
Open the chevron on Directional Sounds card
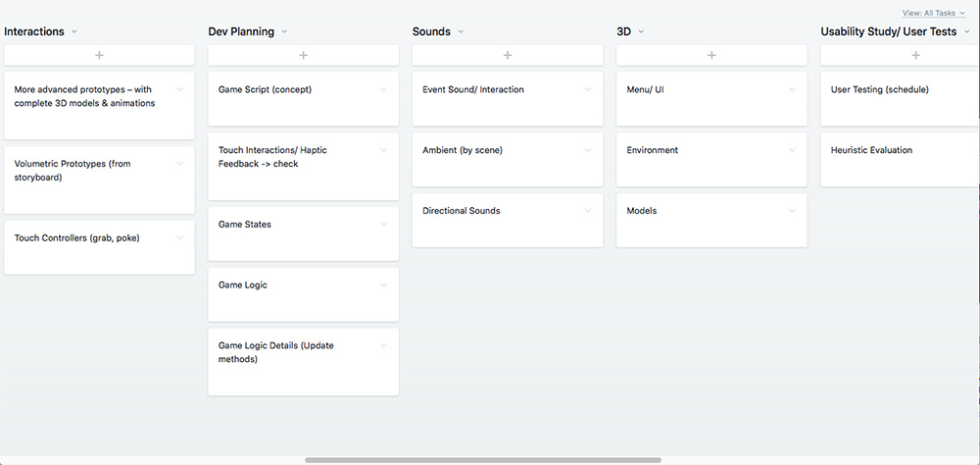point(587,211)
